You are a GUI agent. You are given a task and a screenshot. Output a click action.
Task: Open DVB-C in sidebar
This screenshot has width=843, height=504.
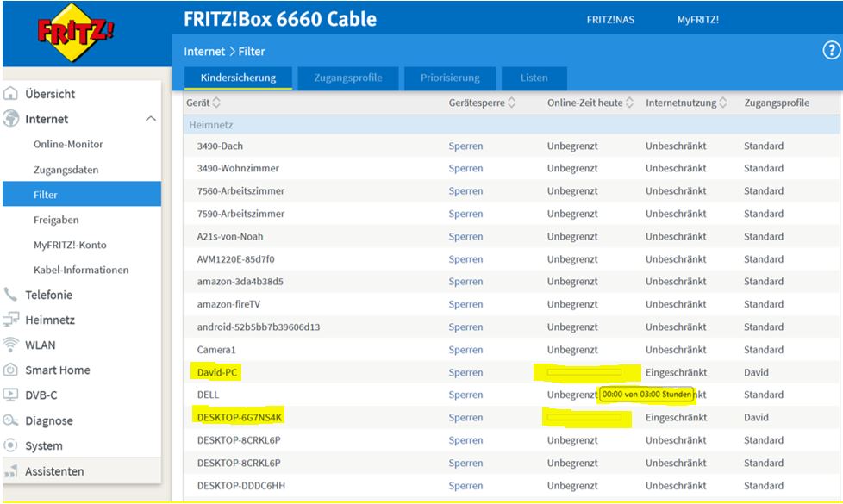41,395
